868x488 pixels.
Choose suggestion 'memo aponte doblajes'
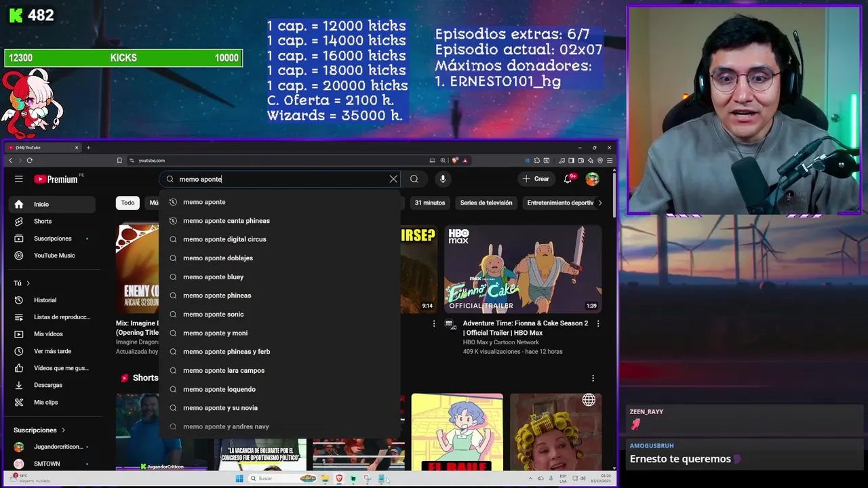[x=279, y=258]
